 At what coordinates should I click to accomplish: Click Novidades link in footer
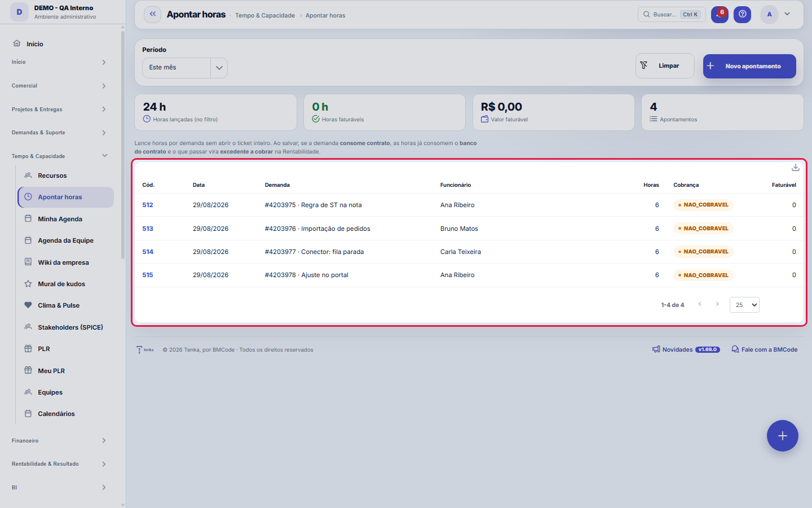point(686,349)
